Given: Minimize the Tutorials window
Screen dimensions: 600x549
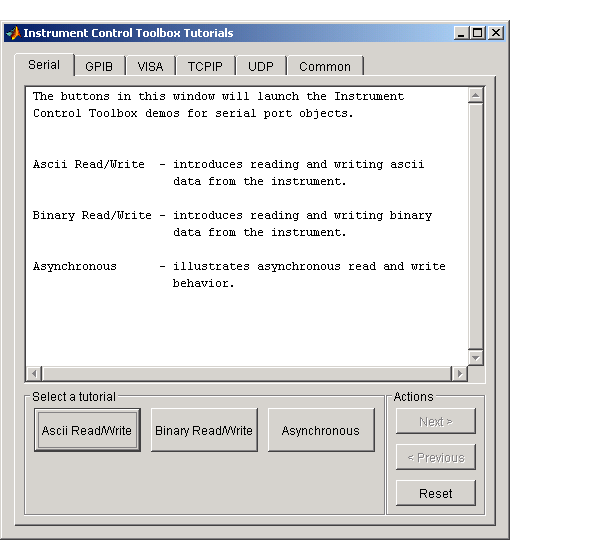Looking at the screenshot, I should [x=461, y=33].
